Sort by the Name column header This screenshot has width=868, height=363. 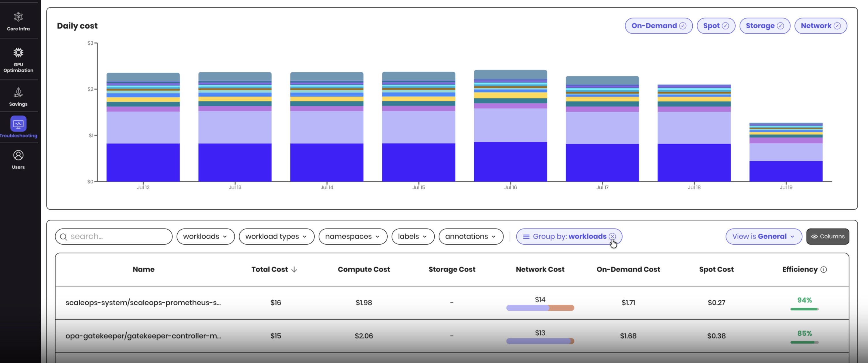coord(144,269)
